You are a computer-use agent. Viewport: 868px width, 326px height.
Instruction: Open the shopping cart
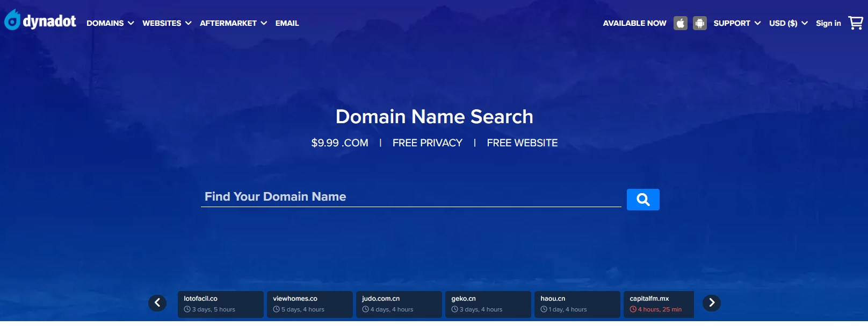point(856,23)
